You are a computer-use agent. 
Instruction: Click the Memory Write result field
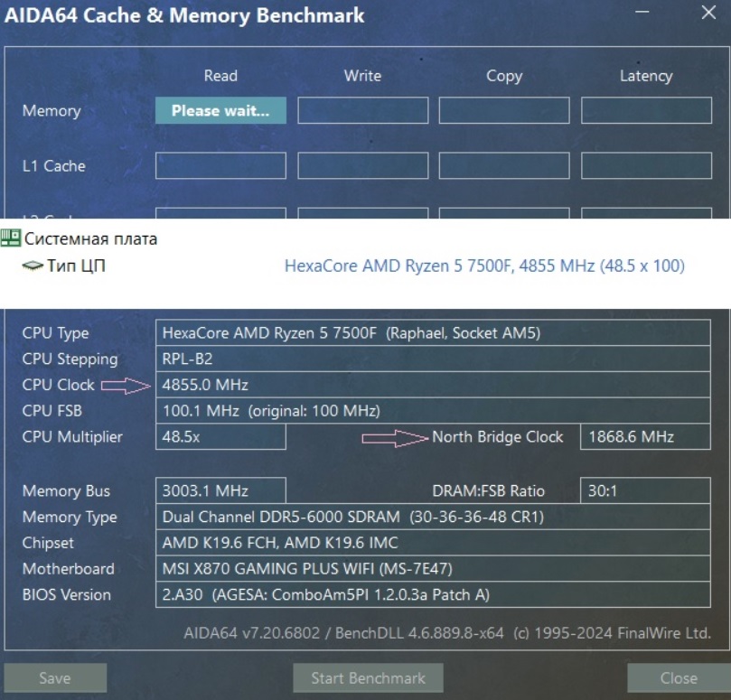[x=362, y=110]
